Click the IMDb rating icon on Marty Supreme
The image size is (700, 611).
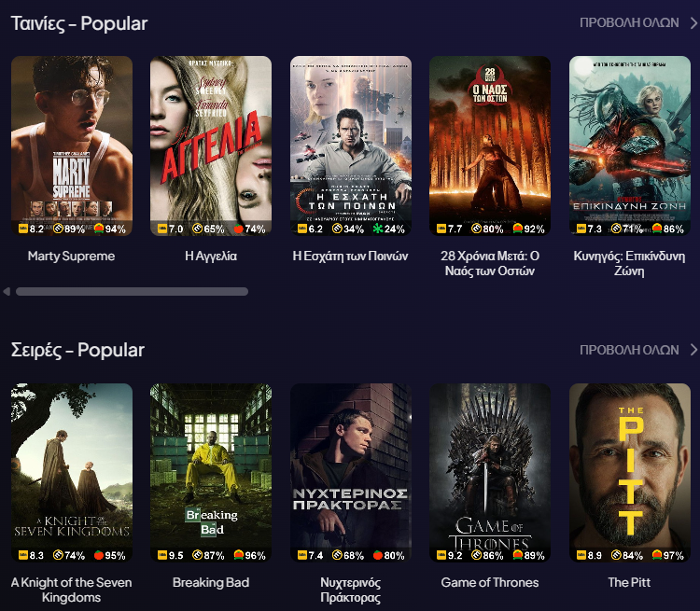[22, 229]
